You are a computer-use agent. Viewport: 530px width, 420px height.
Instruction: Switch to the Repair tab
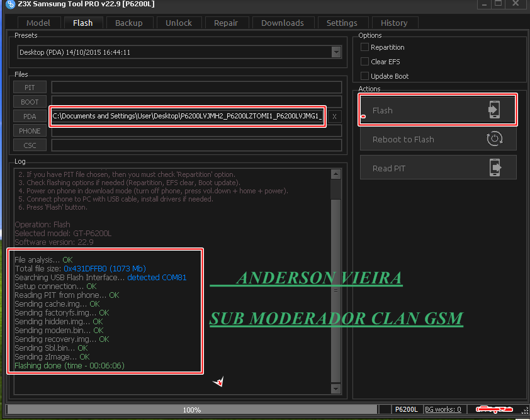point(226,23)
